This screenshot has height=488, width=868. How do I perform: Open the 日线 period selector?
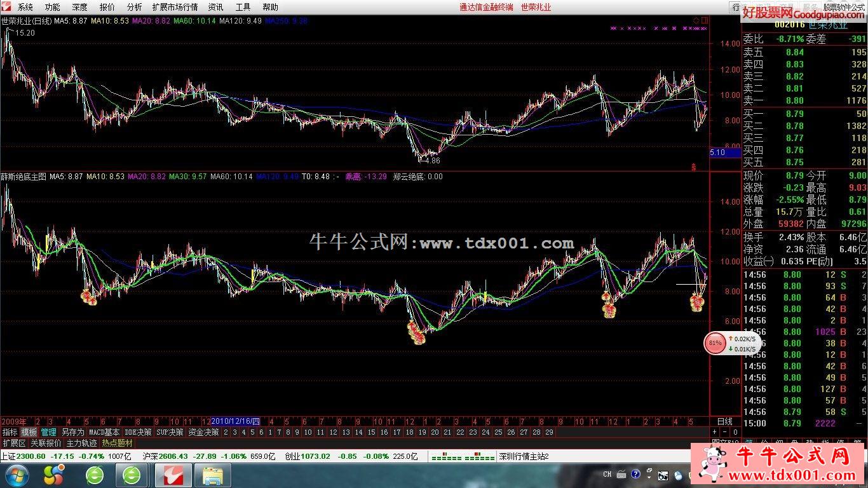point(725,421)
